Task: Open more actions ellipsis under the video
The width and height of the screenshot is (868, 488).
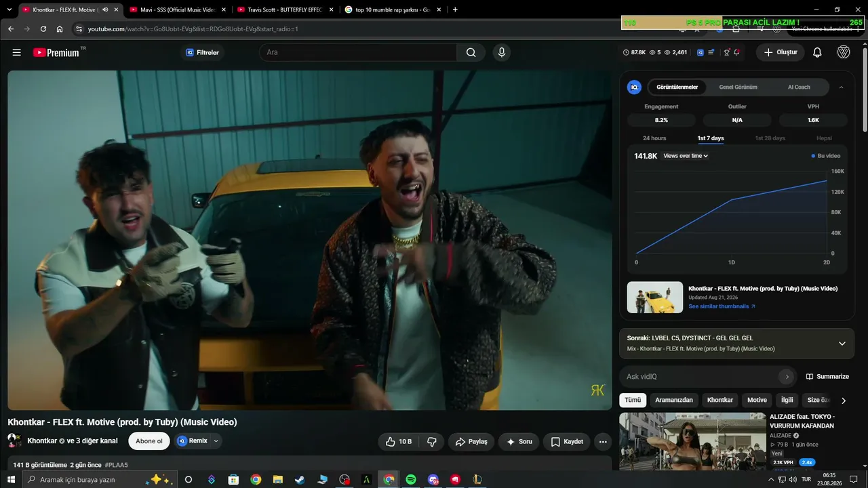Action: (603, 441)
